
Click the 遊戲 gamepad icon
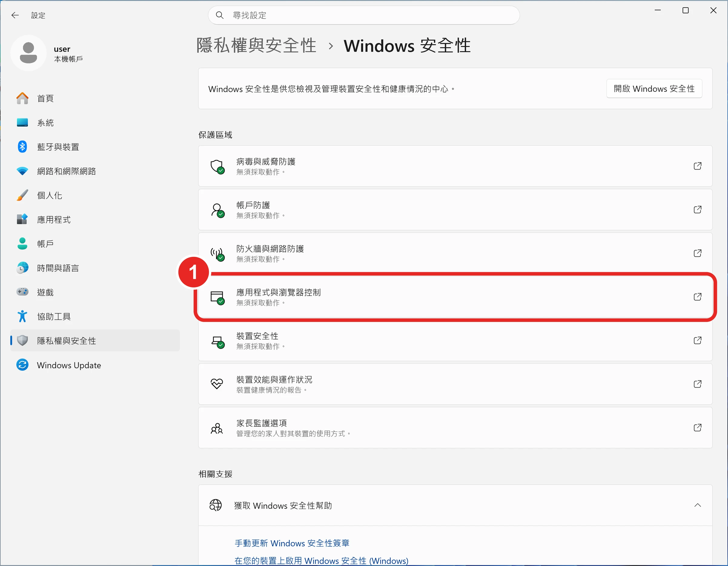pos(22,292)
